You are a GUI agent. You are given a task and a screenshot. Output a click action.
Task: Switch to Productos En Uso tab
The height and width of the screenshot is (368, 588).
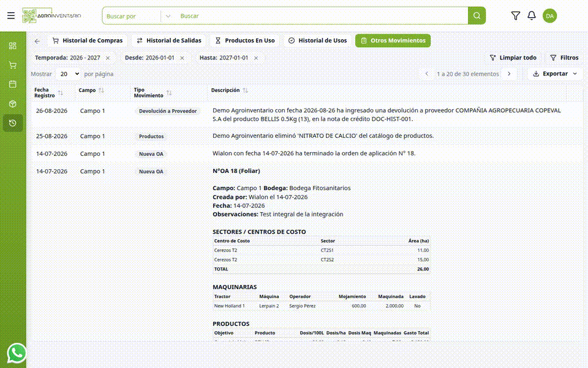[x=244, y=40]
